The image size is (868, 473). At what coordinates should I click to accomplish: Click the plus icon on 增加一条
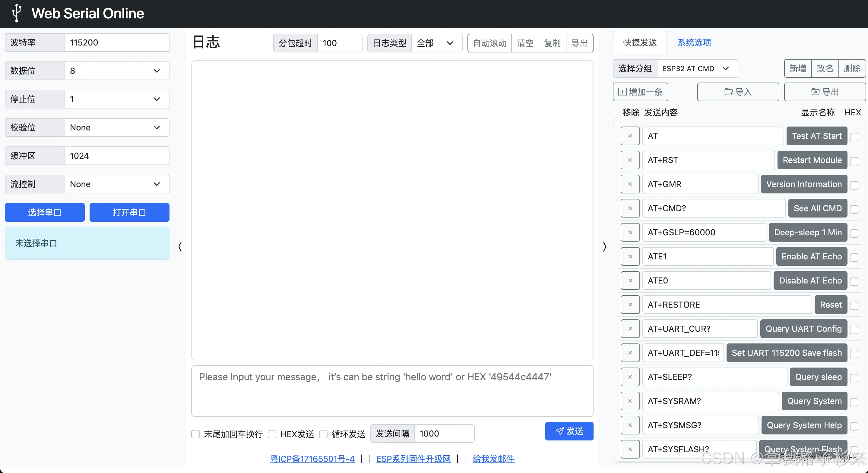coord(622,92)
